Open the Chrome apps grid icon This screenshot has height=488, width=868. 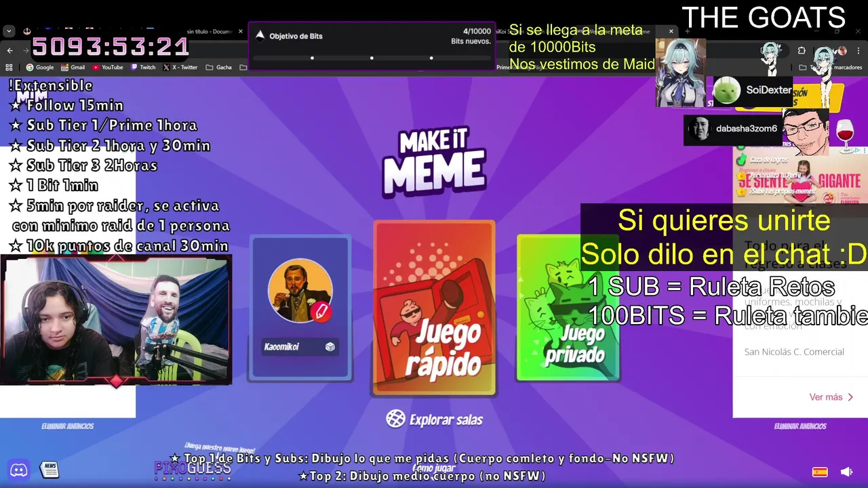pyautogui.click(x=9, y=67)
